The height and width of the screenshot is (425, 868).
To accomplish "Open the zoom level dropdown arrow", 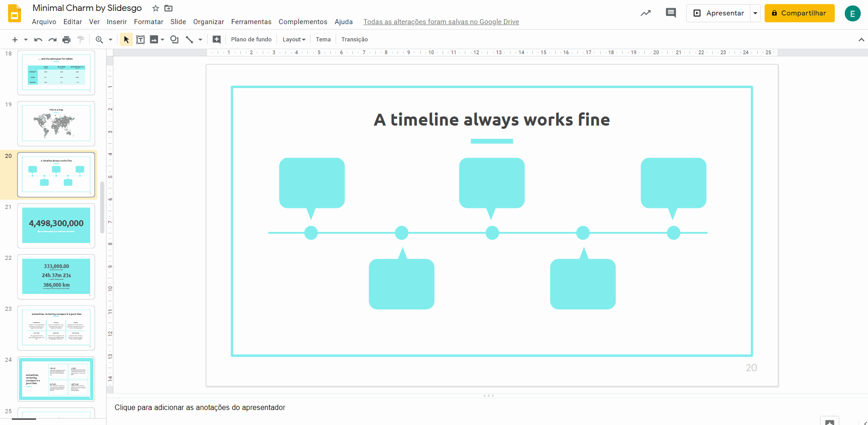I will point(111,40).
